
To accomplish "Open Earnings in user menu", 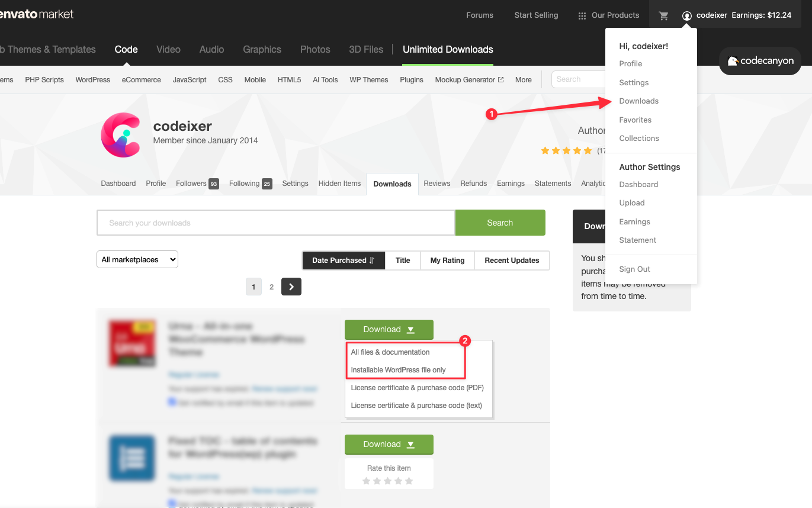I will click(x=635, y=222).
